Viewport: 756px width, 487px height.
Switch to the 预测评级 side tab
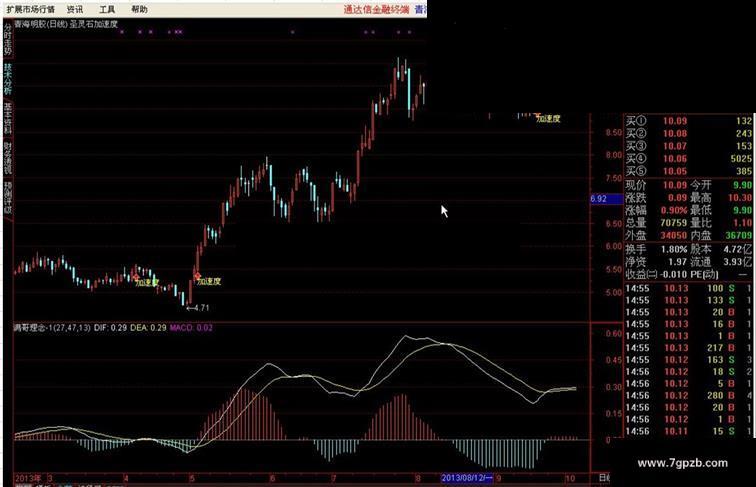point(8,198)
